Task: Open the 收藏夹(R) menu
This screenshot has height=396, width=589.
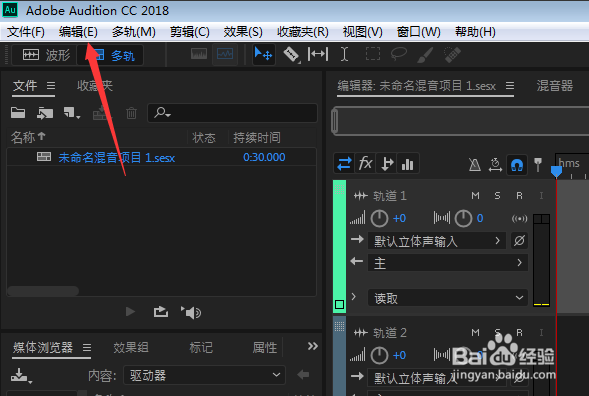Action: 303,32
